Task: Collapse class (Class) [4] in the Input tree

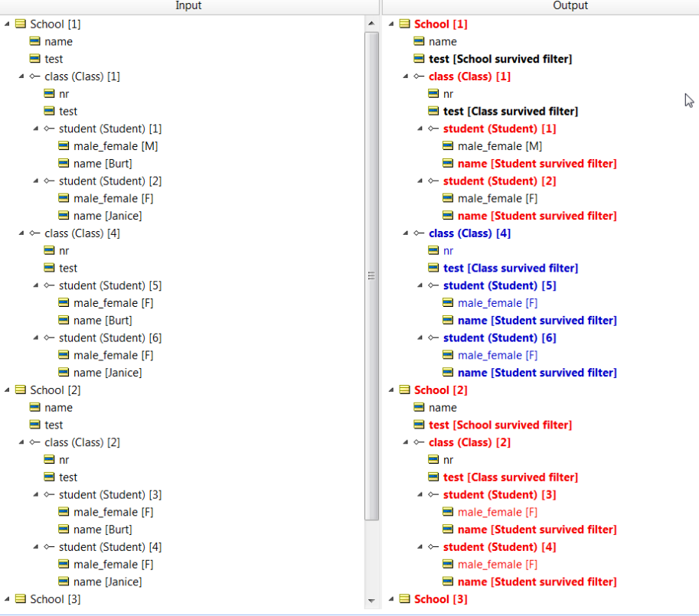Action: (x=21, y=233)
